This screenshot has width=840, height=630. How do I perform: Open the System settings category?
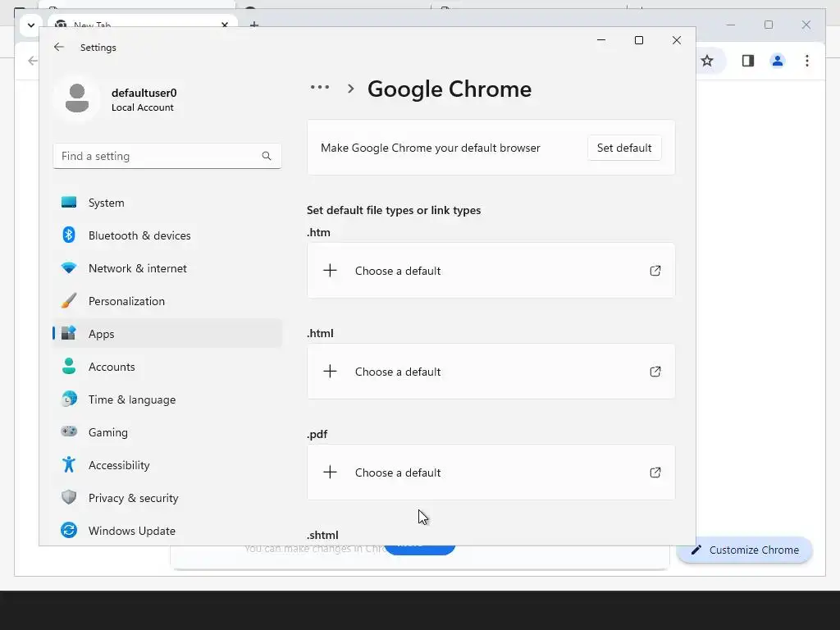click(x=167, y=203)
